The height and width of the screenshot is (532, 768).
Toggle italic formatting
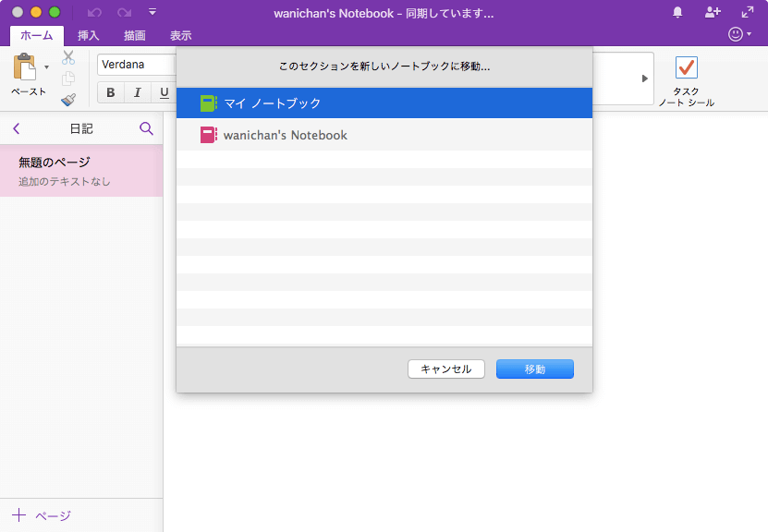(138, 92)
